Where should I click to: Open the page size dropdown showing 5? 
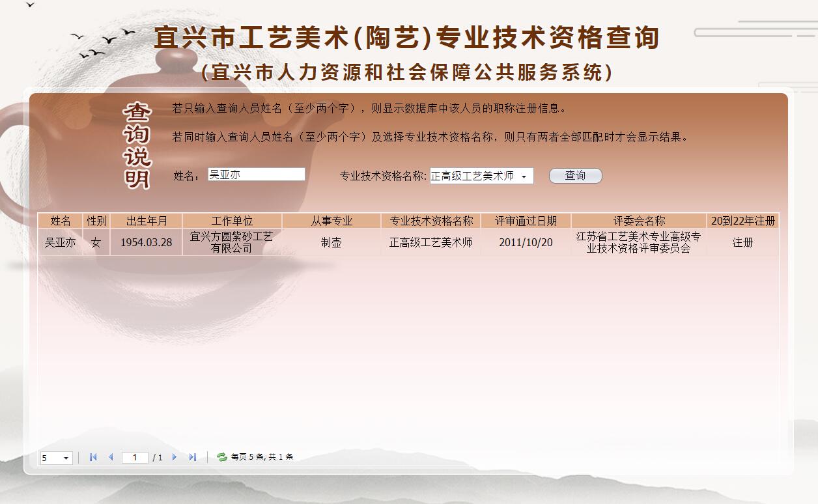click(55, 458)
